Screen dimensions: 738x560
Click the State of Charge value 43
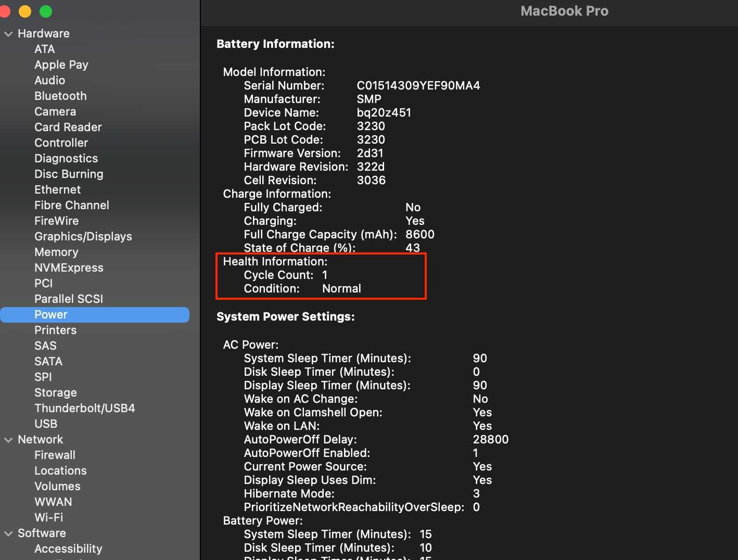tap(413, 248)
